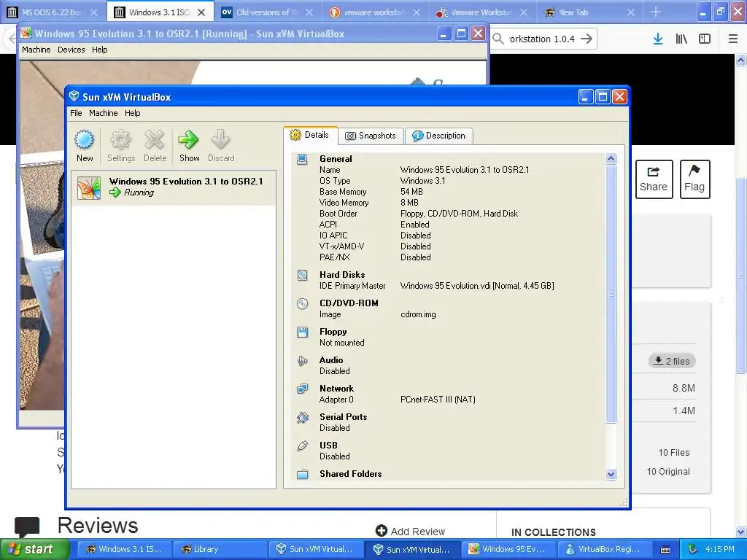747x560 pixels.
Task: Open the browser downloads arrow icon
Action: (658, 39)
